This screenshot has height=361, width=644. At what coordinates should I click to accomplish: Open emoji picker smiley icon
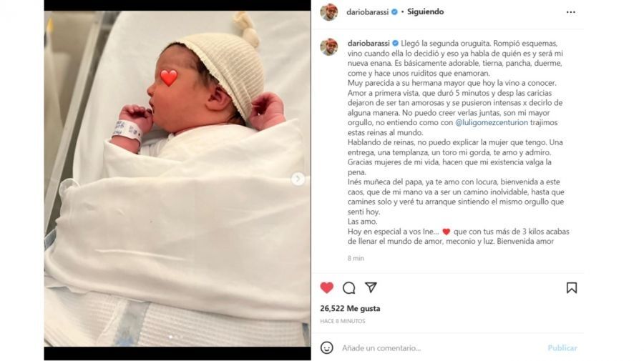click(x=326, y=348)
